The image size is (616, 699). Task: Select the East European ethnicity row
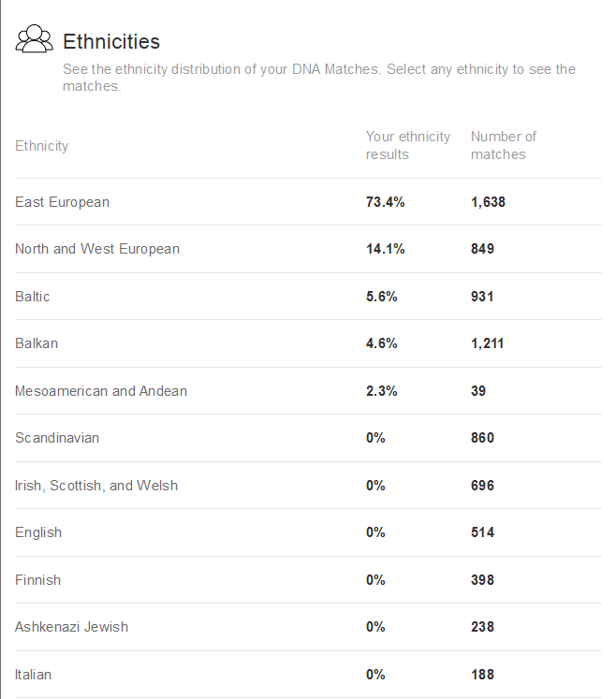(x=62, y=202)
